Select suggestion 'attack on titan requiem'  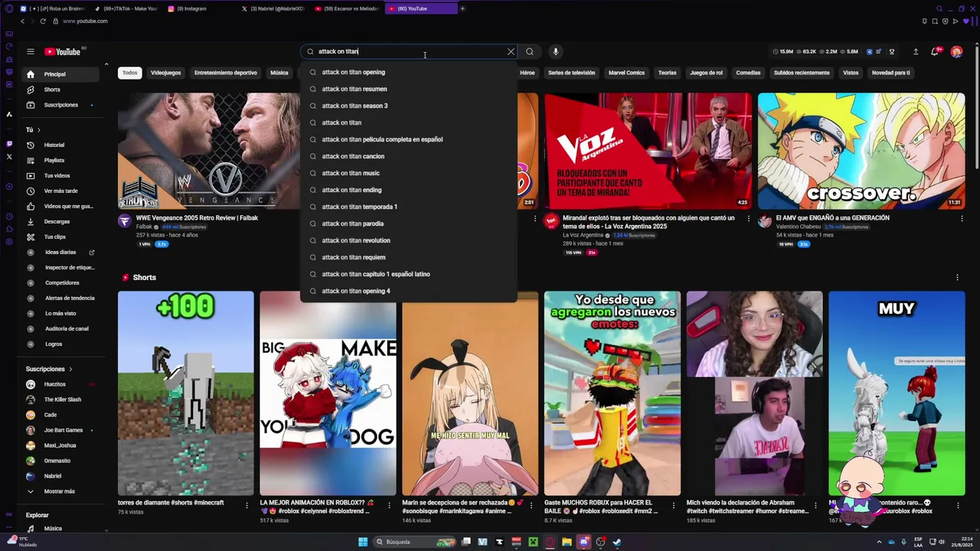click(x=409, y=257)
